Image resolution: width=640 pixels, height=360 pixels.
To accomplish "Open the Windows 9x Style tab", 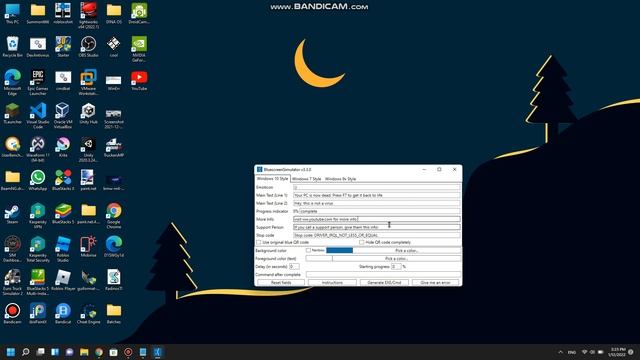I will click(x=340, y=179).
